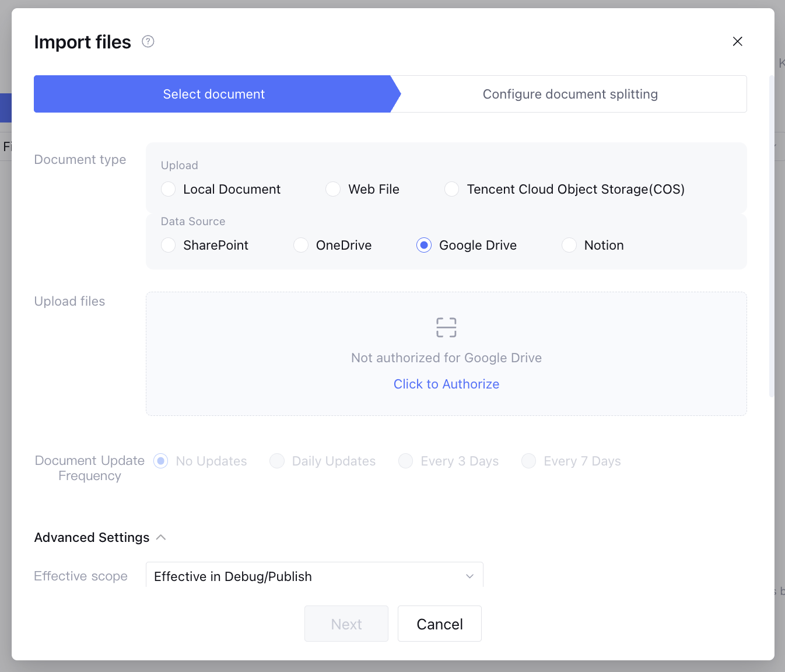Collapse the Advanced Settings section
The width and height of the screenshot is (785, 672).
coord(161,537)
